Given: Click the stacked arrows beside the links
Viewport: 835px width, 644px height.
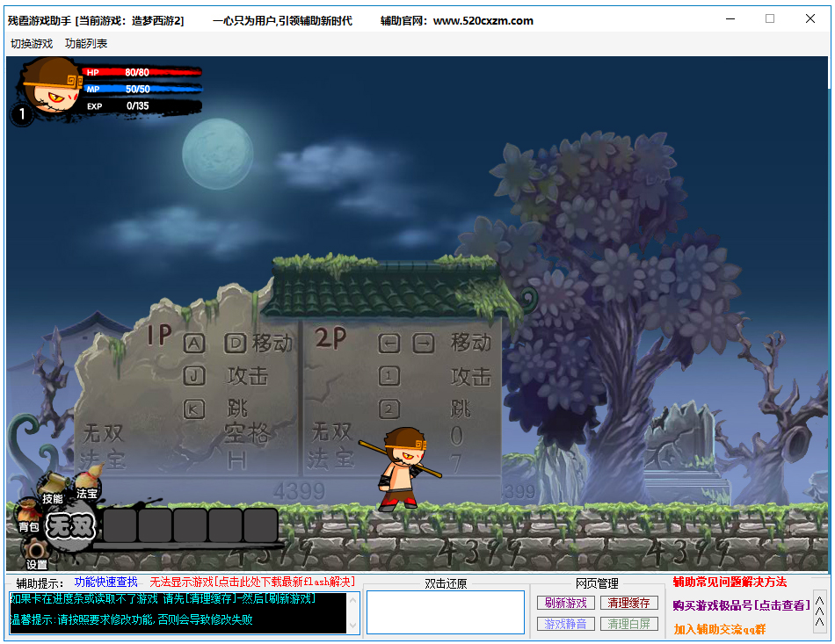Looking at the screenshot, I should click(820, 611).
